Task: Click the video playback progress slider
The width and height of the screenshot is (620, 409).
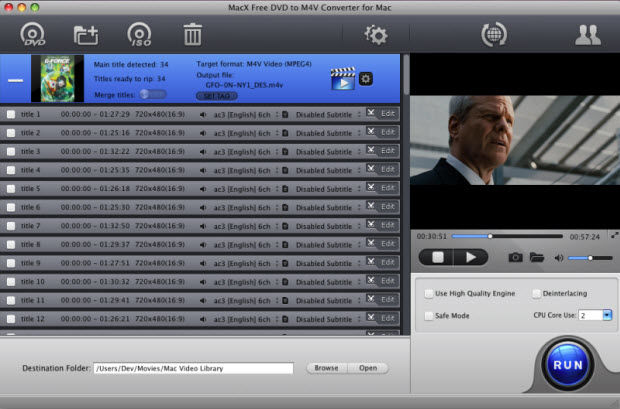Action: 507,236
